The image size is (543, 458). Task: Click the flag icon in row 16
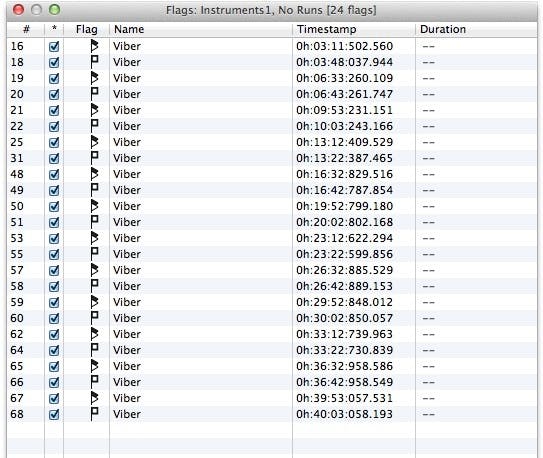(94, 46)
